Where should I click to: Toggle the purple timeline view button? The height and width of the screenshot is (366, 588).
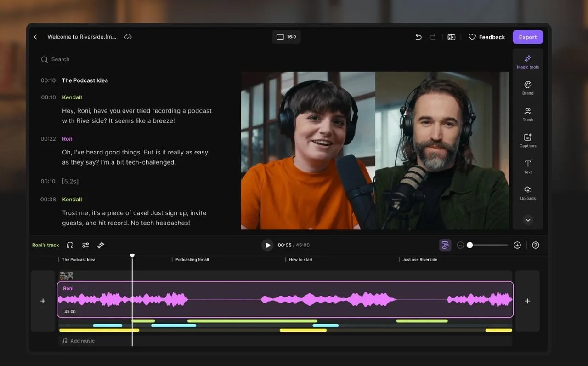click(x=445, y=245)
